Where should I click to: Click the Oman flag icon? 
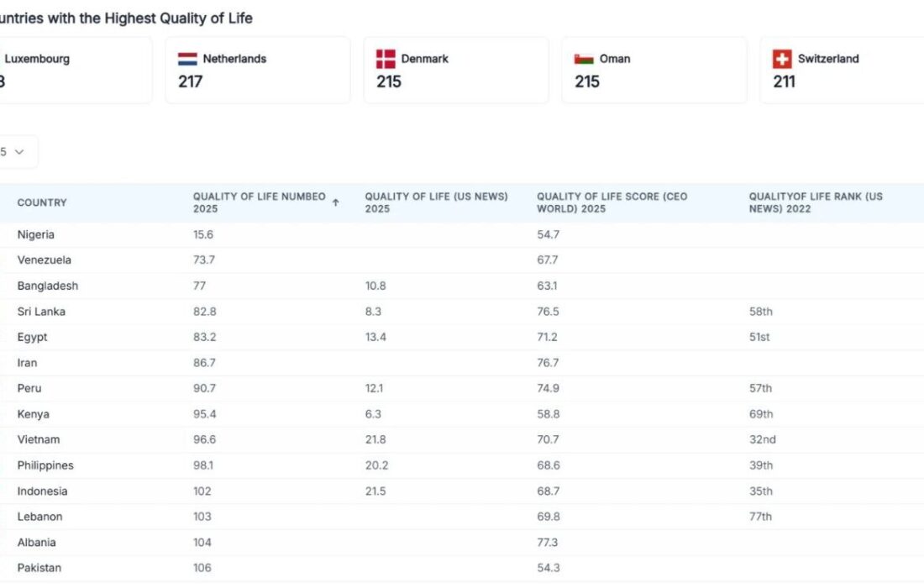pyautogui.click(x=584, y=59)
